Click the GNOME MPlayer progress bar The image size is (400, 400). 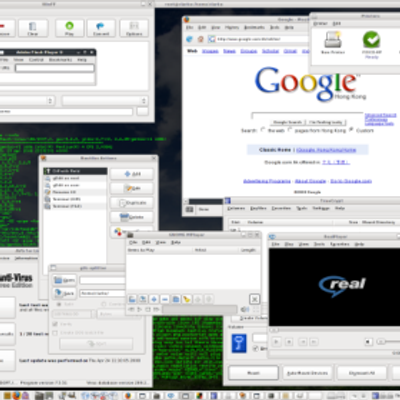200,310
